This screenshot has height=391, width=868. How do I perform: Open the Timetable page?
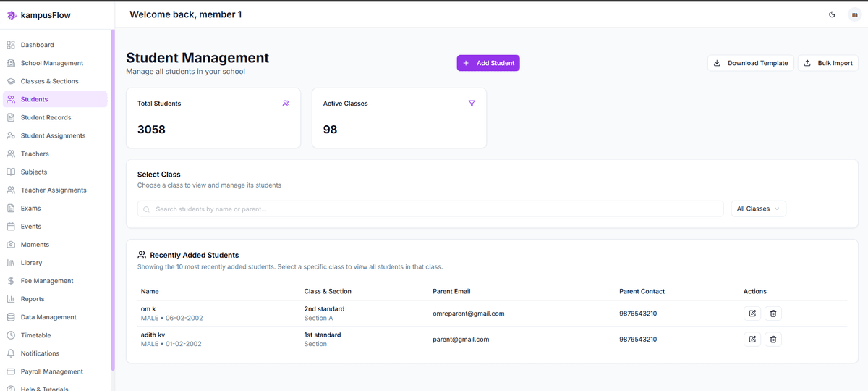(55, 335)
